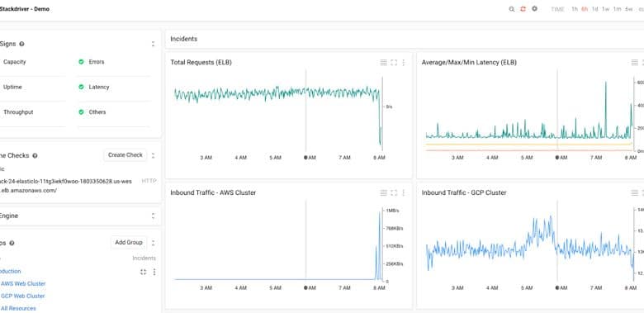Open more options on Total Requests chart

(403, 63)
